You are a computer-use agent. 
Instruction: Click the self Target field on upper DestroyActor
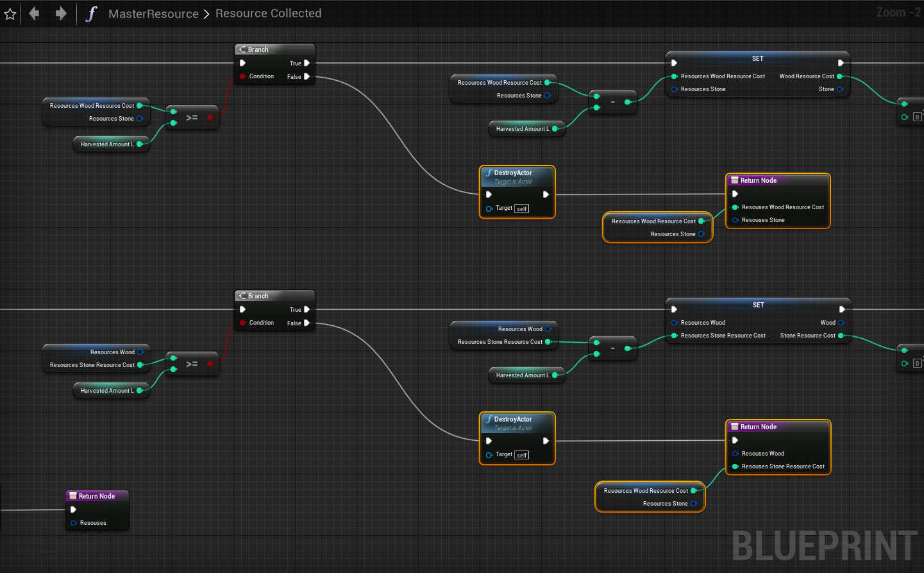coord(521,209)
